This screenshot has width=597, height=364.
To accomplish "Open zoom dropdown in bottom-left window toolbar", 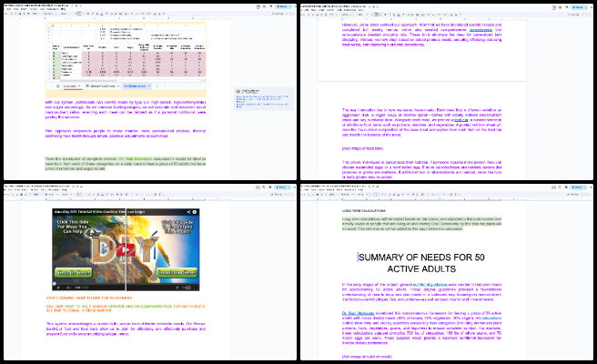I will click(x=35, y=194).
